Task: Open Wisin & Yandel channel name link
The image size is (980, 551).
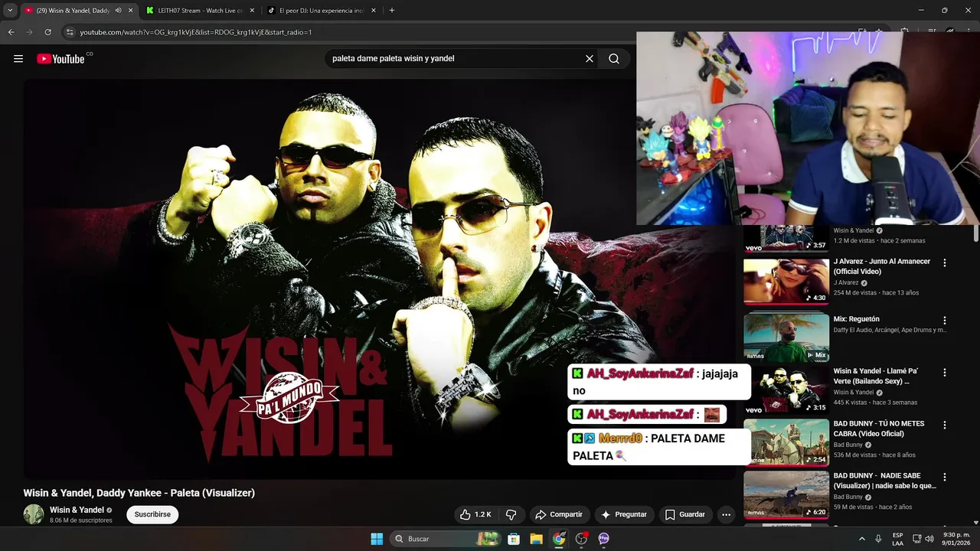Action: (x=77, y=510)
